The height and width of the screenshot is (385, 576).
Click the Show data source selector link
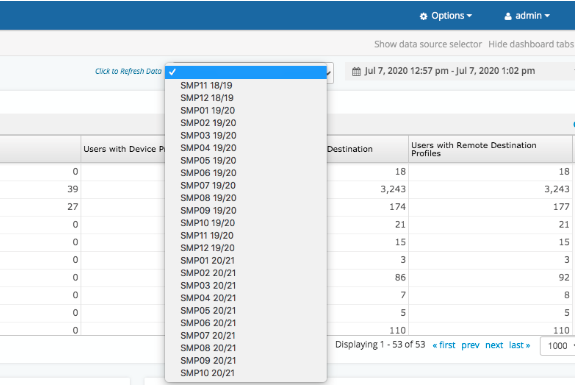tap(428, 44)
